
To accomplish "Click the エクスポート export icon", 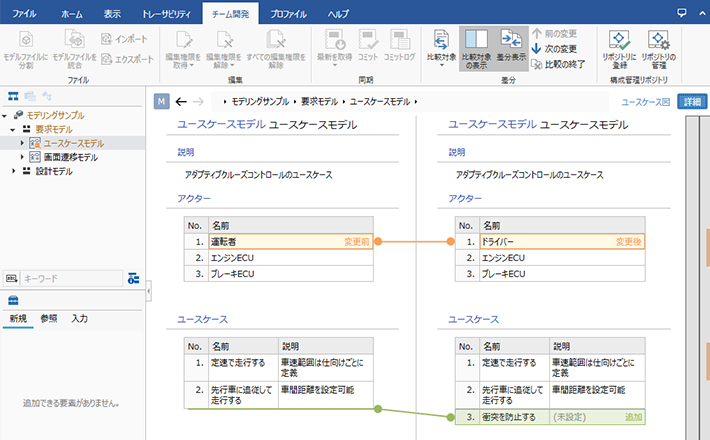I will [x=106, y=59].
